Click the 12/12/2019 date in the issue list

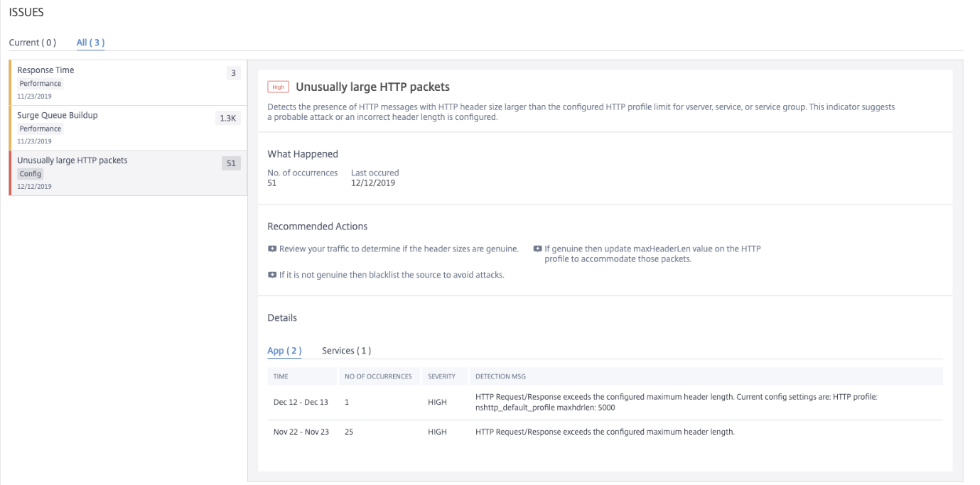(x=35, y=187)
